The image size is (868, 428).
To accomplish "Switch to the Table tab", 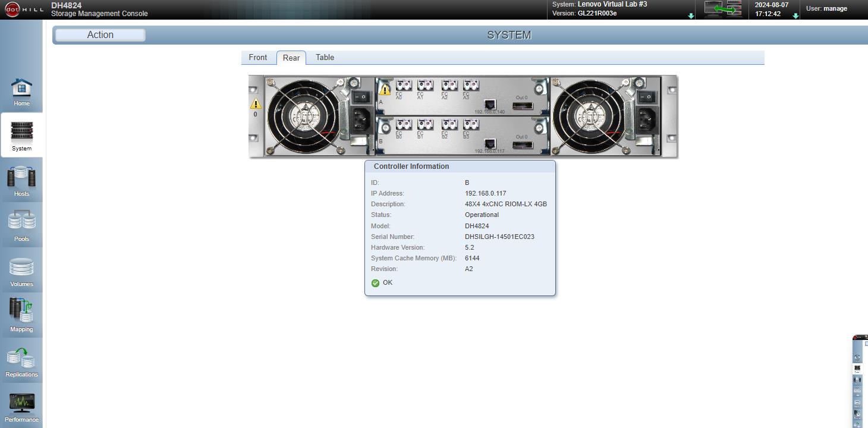I will pos(325,58).
